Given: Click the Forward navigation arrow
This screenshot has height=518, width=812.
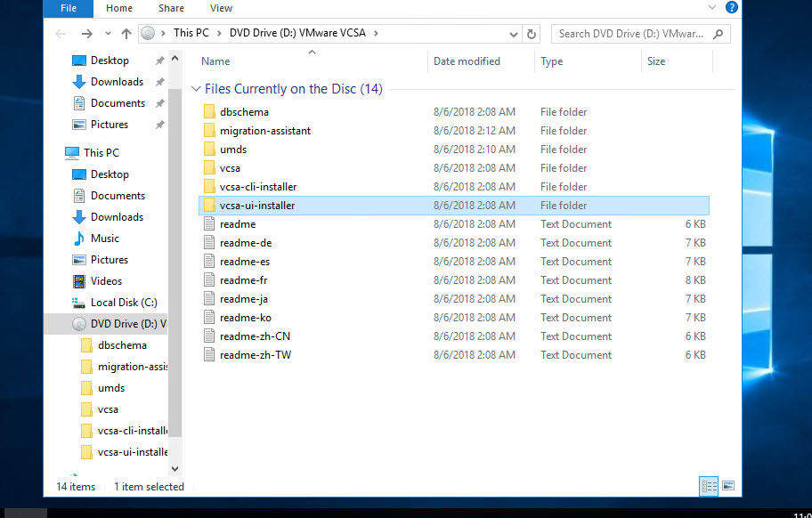Looking at the screenshot, I should [86, 34].
